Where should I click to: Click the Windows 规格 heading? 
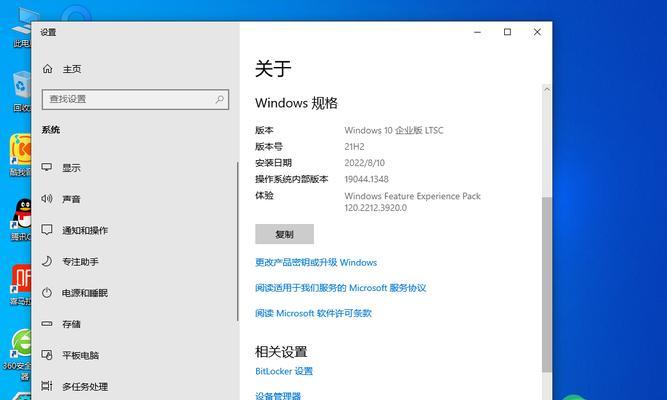(x=296, y=103)
